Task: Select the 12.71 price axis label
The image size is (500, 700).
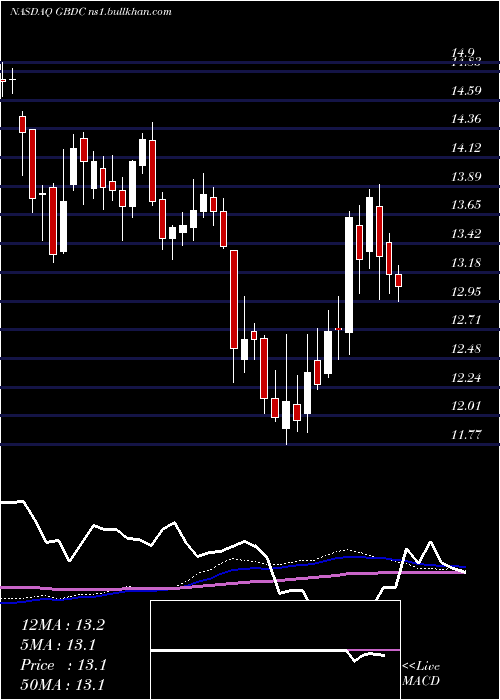Action: point(466,320)
